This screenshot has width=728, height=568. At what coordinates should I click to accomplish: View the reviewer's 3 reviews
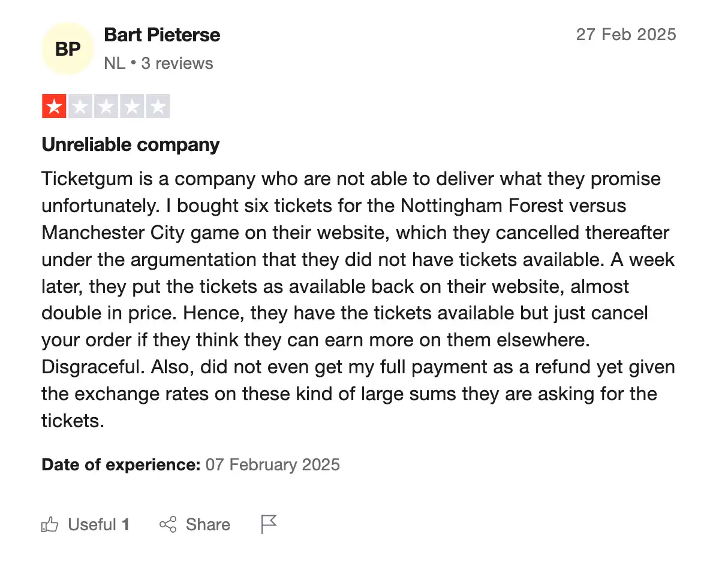click(178, 63)
